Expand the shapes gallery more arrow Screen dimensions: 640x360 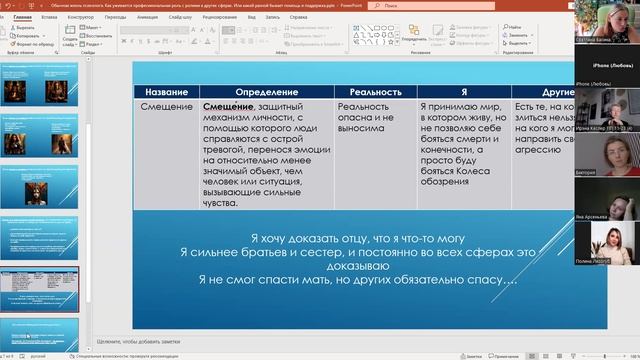(x=398, y=42)
